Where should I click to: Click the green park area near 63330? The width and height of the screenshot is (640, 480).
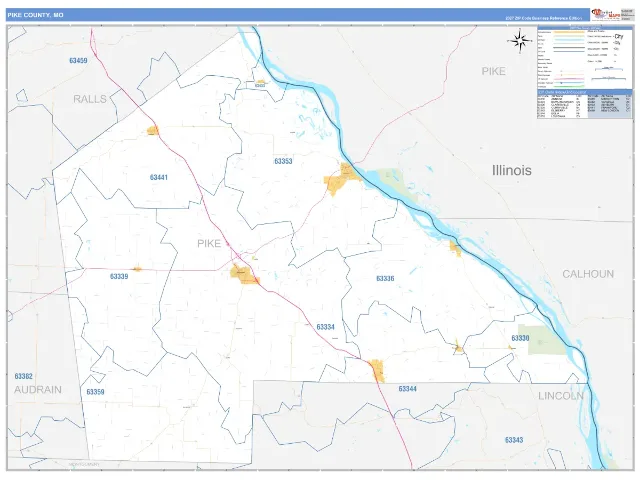[x=543, y=340]
